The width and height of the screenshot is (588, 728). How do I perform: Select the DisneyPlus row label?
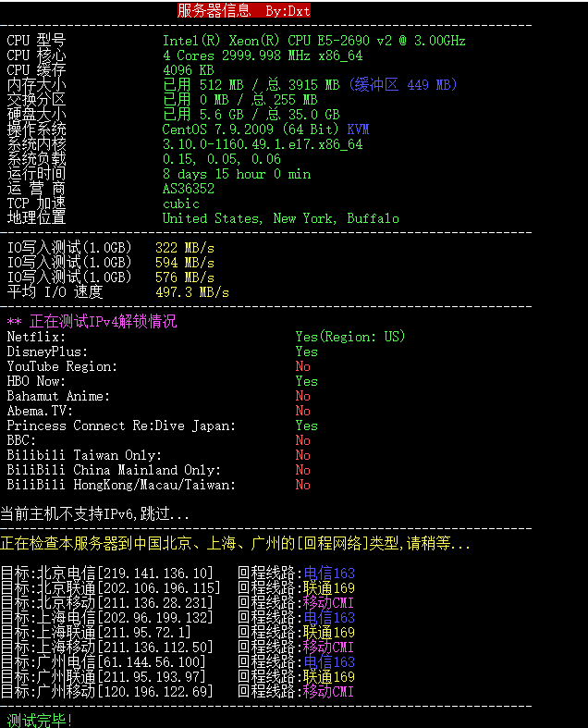click(x=47, y=352)
